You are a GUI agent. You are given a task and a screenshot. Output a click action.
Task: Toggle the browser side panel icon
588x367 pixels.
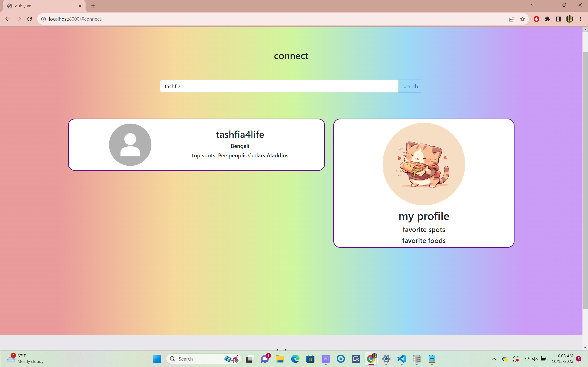click(x=558, y=19)
